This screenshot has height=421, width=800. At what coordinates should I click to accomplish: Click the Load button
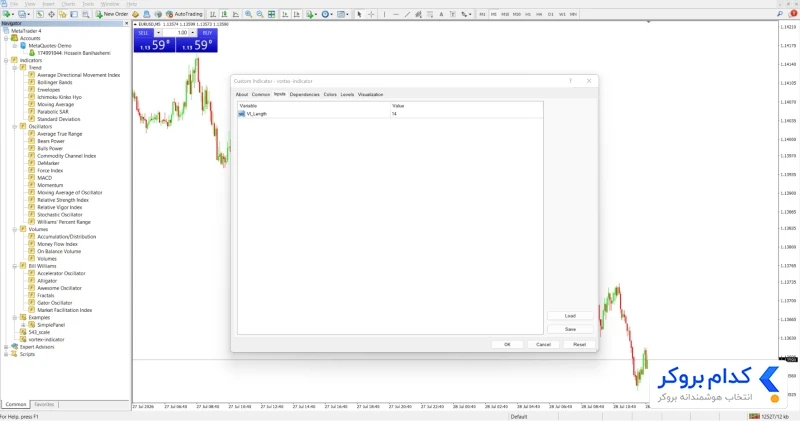click(570, 316)
